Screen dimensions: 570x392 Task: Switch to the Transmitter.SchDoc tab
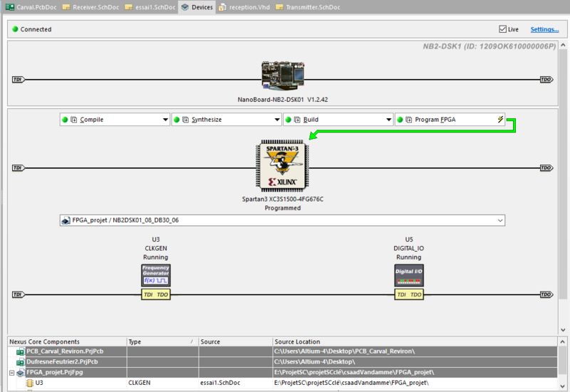[x=310, y=7]
